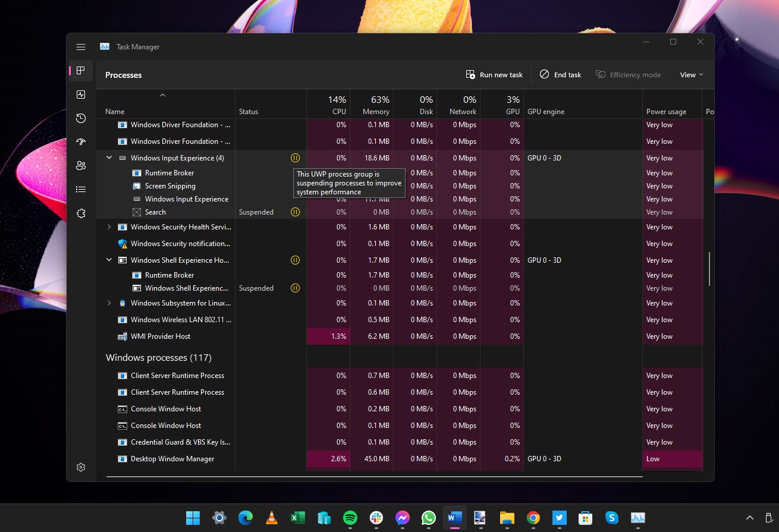Screen dimensions: 779x532
Task: Click the Processes page heading
Action: pos(124,75)
